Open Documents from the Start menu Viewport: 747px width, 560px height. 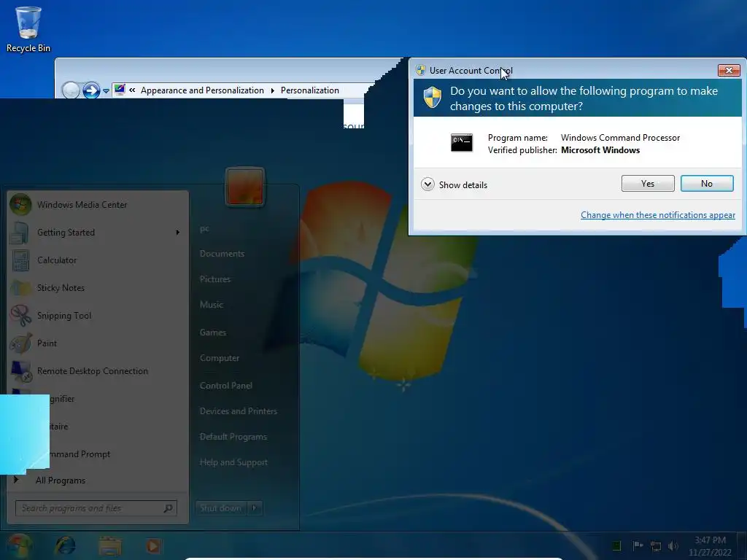tap(222, 254)
